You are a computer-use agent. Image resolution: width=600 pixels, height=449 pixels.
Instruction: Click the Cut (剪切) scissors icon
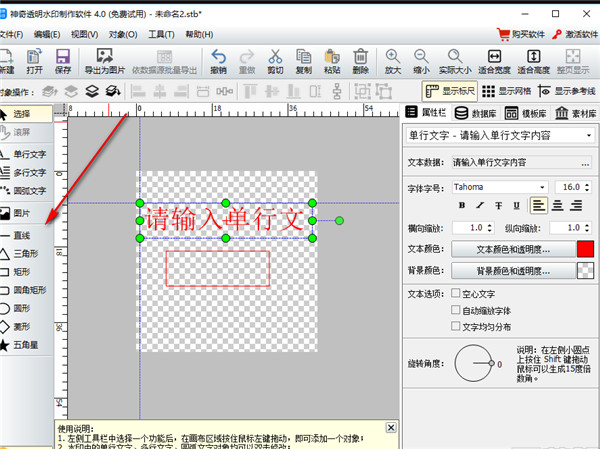(x=275, y=61)
